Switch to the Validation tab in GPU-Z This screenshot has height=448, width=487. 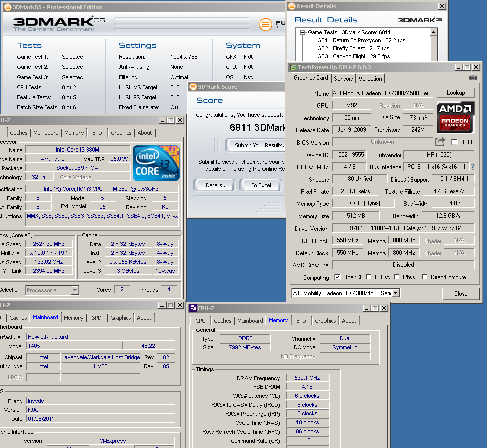(x=370, y=79)
